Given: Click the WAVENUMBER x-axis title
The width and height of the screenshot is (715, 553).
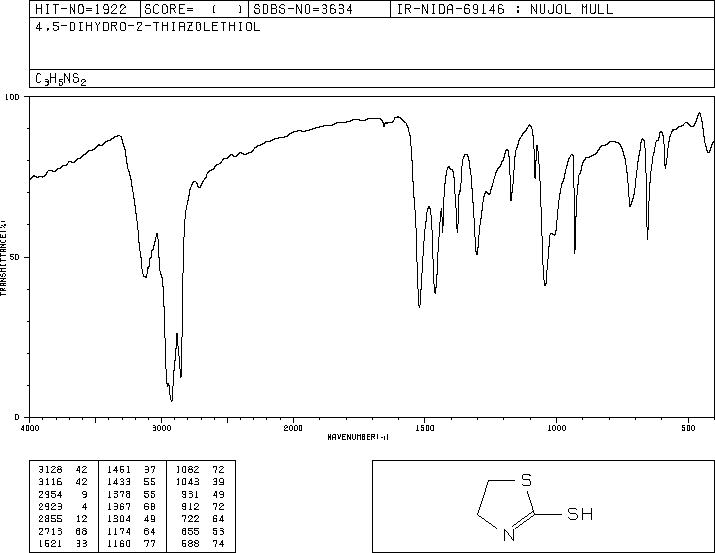Looking at the screenshot, I should pos(358,437).
